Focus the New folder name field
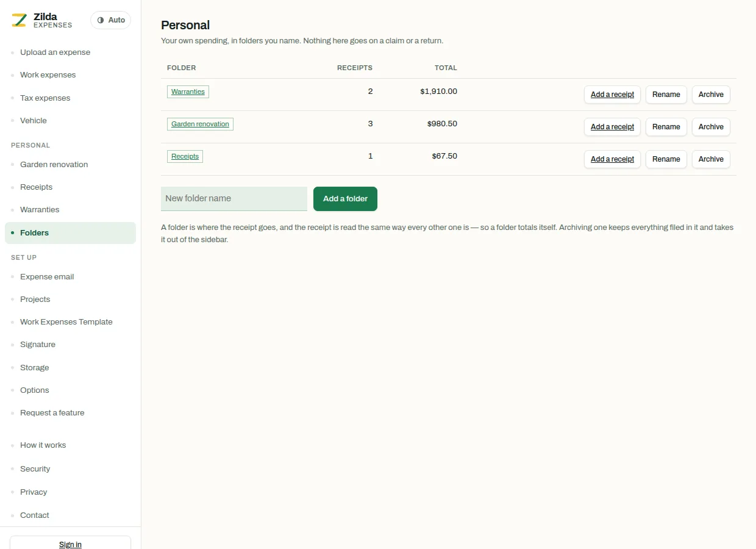Screen dimensions: 756x549 coord(234,199)
